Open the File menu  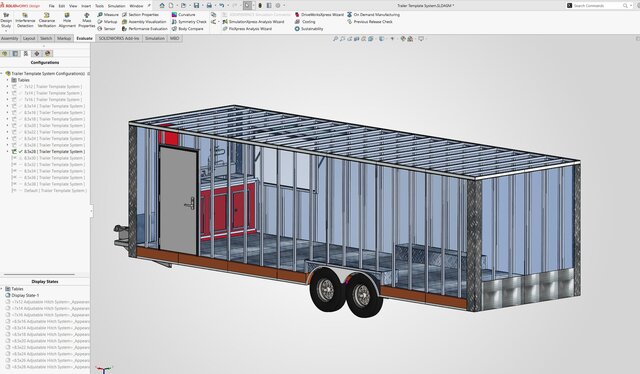click(x=51, y=6)
